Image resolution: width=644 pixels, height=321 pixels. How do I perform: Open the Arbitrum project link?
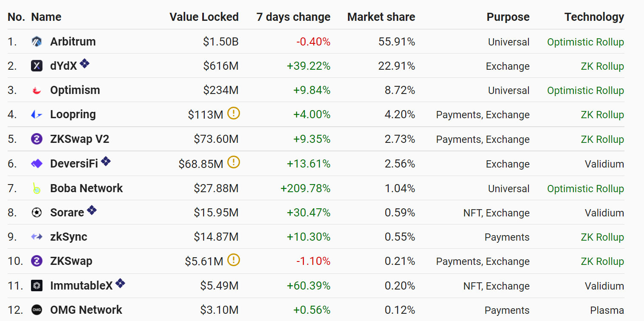click(x=73, y=42)
